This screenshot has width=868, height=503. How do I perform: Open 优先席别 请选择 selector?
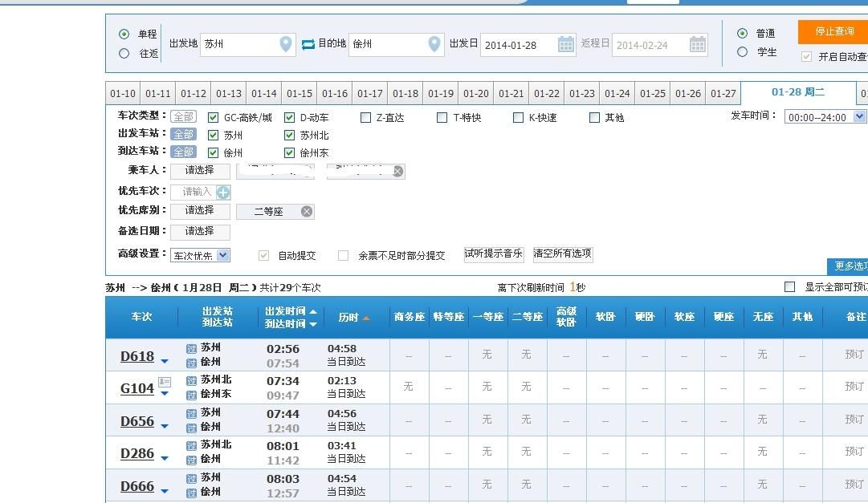(200, 211)
